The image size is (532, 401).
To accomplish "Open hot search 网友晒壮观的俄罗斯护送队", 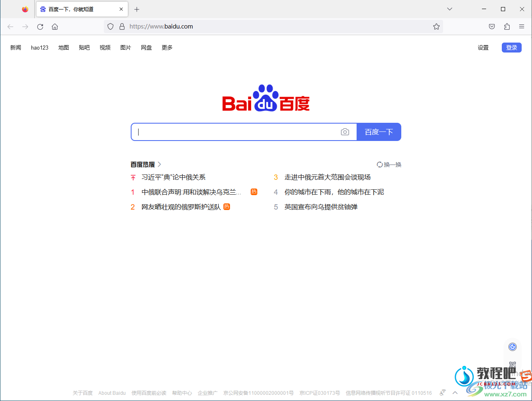I will [x=181, y=207].
